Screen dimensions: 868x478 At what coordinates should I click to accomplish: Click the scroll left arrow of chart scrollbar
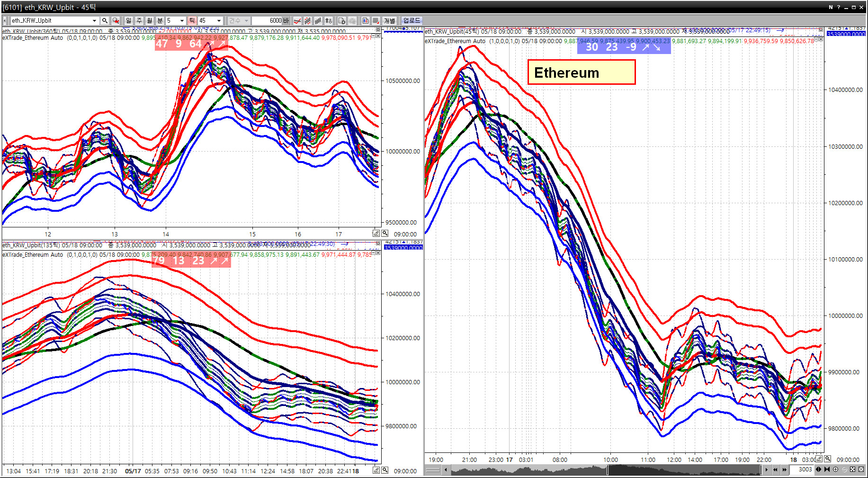click(x=446, y=470)
